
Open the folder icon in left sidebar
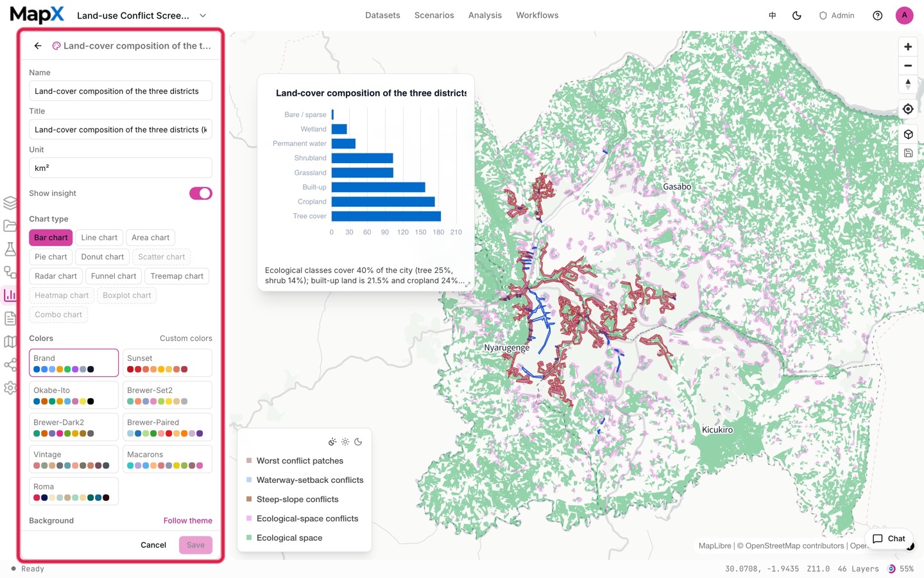[x=10, y=225]
